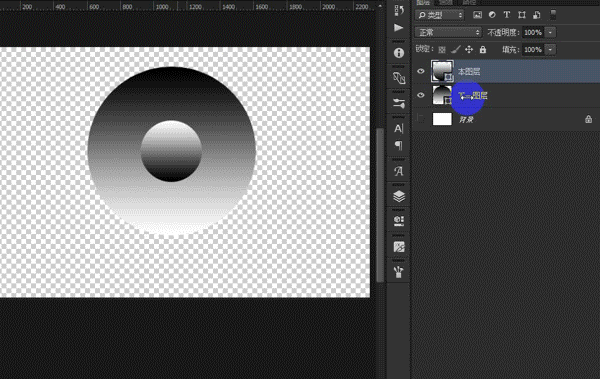Expand the 不透明度 opacity slider arrow
Viewport: 600px width, 379px height.
click(x=550, y=32)
